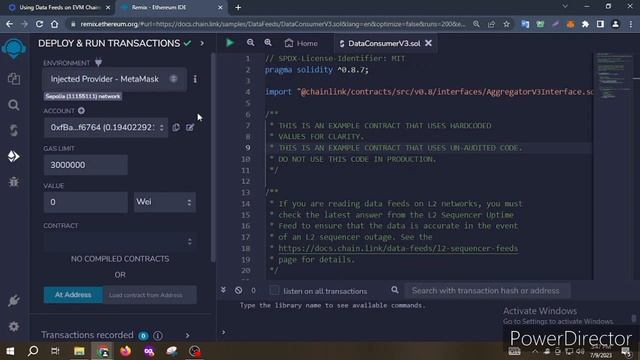
Task: Open browser tab list dropdown arrow
Action: (x=565, y=7)
